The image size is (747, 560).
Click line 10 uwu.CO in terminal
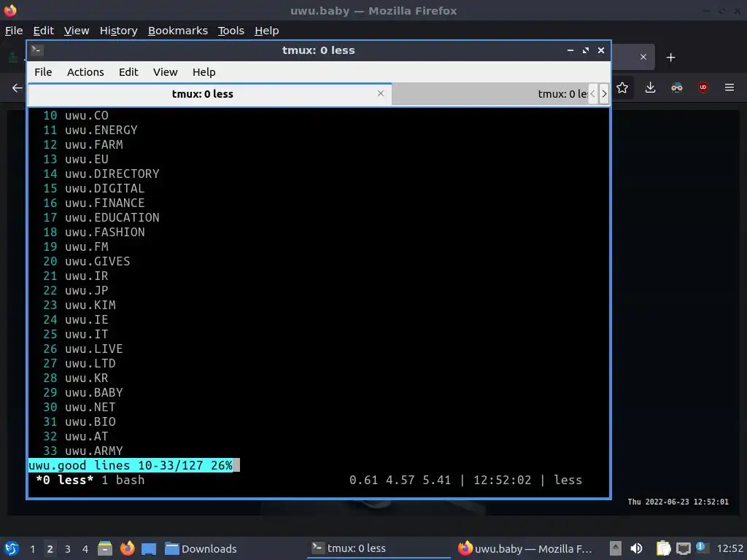(76, 116)
